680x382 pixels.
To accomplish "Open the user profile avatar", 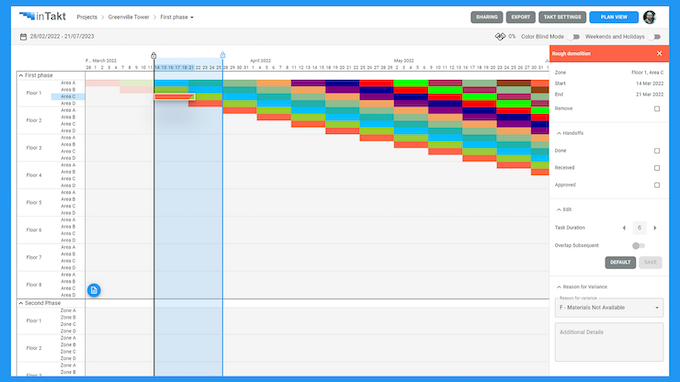I will coord(649,17).
